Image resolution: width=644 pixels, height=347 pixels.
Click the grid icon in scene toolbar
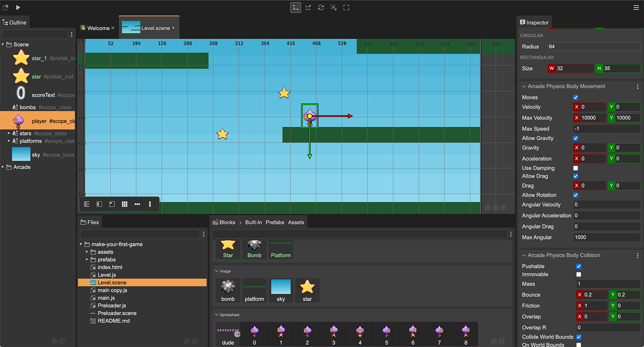[124, 204]
